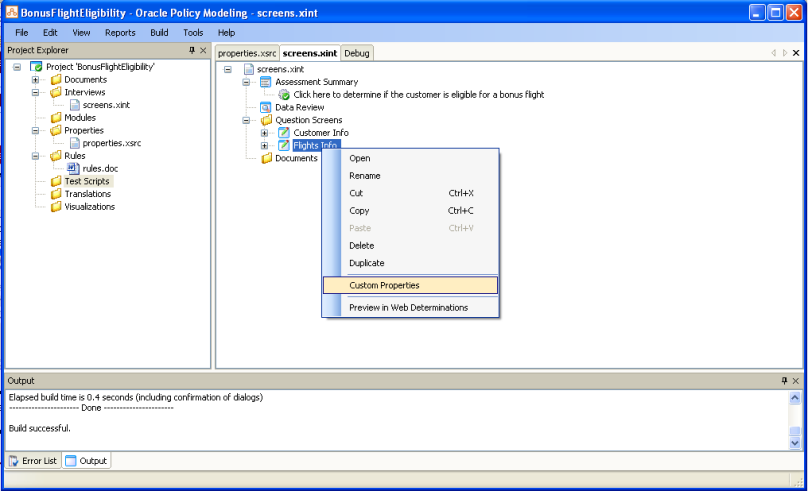Close the active screens.xint document tab
The height and width of the screenshot is (491, 808).
point(796,53)
